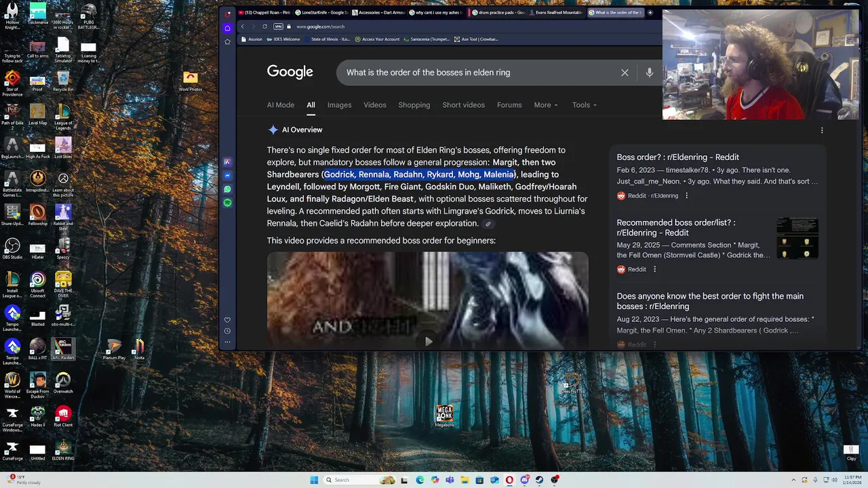This screenshot has height=488, width=868.
Task: Open the Windows Start menu
Action: (314, 480)
